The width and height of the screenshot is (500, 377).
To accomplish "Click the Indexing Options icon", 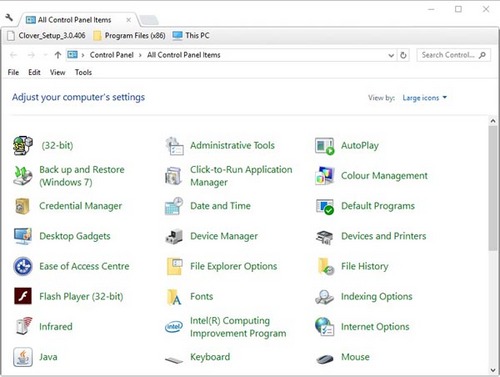I will pos(324,297).
